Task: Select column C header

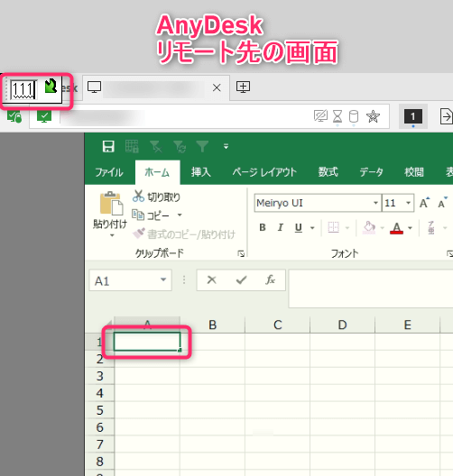Action: coord(278,325)
